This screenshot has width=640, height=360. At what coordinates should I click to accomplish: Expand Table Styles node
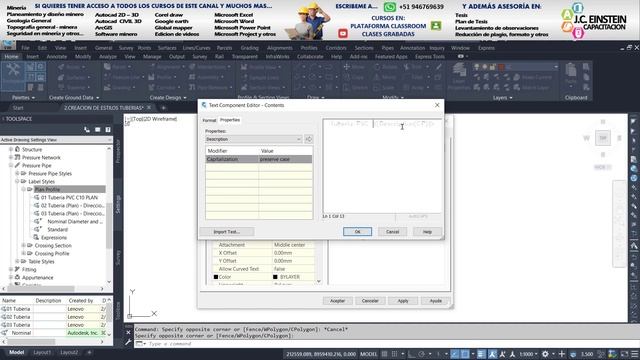[x=17, y=261]
